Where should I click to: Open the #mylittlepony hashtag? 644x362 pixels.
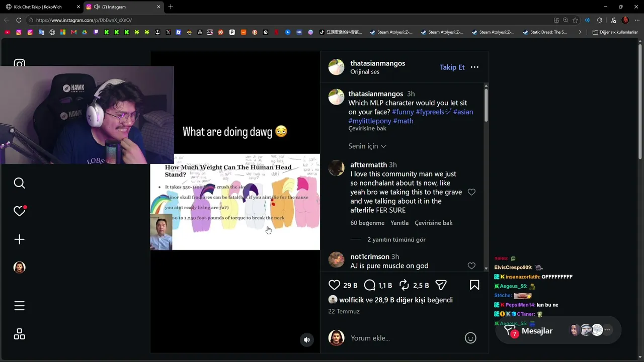[x=370, y=121]
